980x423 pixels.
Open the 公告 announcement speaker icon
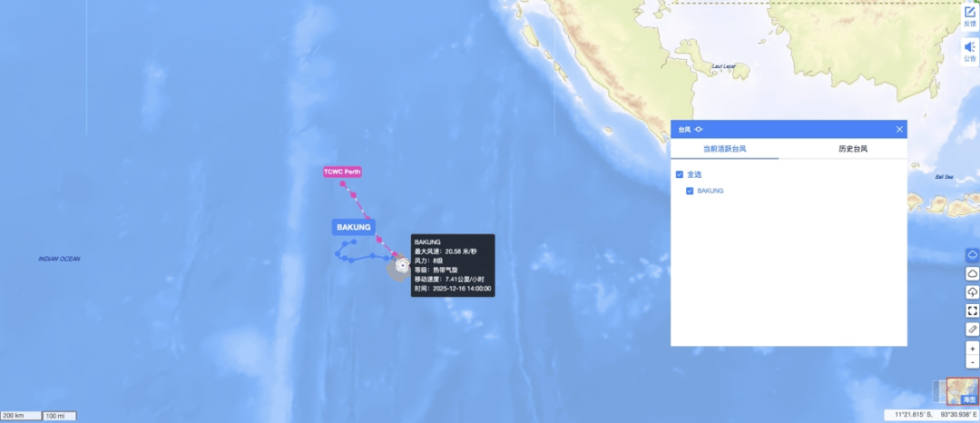[x=969, y=50]
